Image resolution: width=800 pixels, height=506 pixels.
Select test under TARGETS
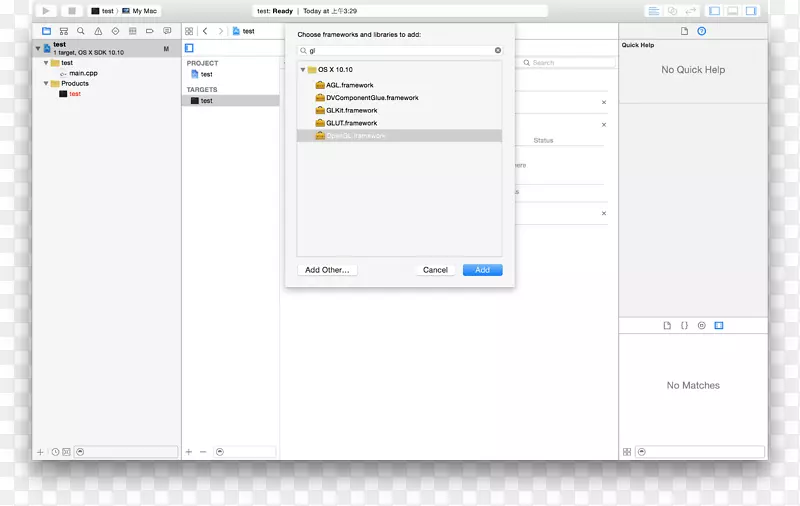coord(231,100)
